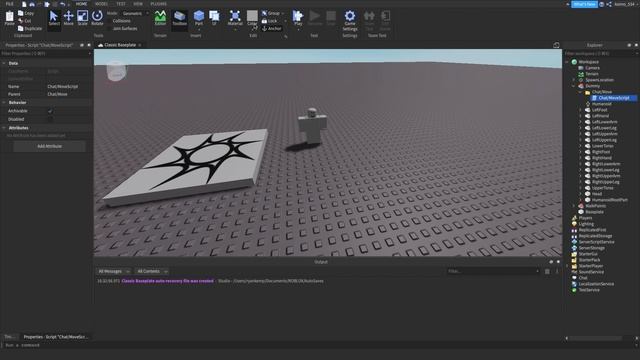Clear the Output window with trash icon
Image resolution: width=640 pixels, height=360 pixels.
(x=547, y=271)
